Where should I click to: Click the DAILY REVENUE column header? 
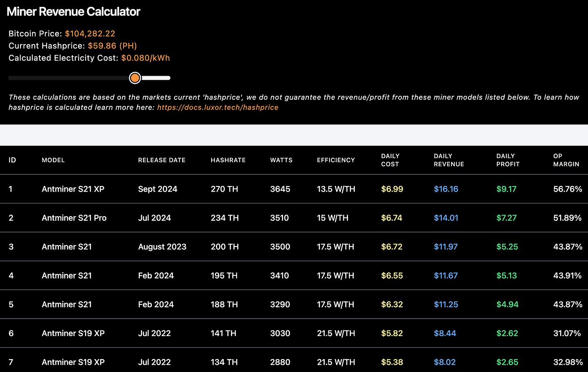pos(449,160)
